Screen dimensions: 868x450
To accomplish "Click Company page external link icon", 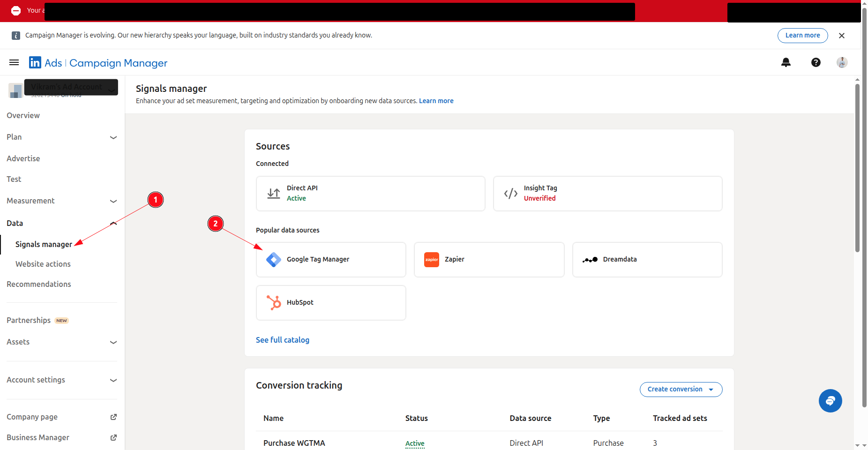I will tap(113, 417).
